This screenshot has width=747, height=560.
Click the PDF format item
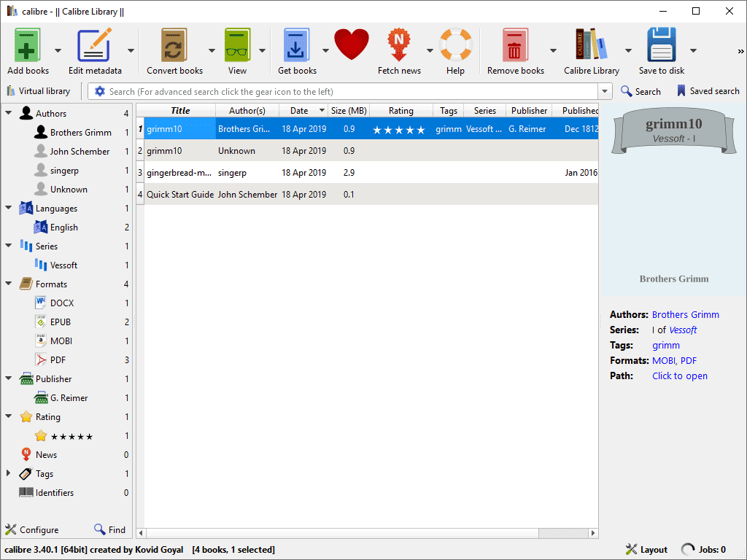pyautogui.click(x=58, y=360)
